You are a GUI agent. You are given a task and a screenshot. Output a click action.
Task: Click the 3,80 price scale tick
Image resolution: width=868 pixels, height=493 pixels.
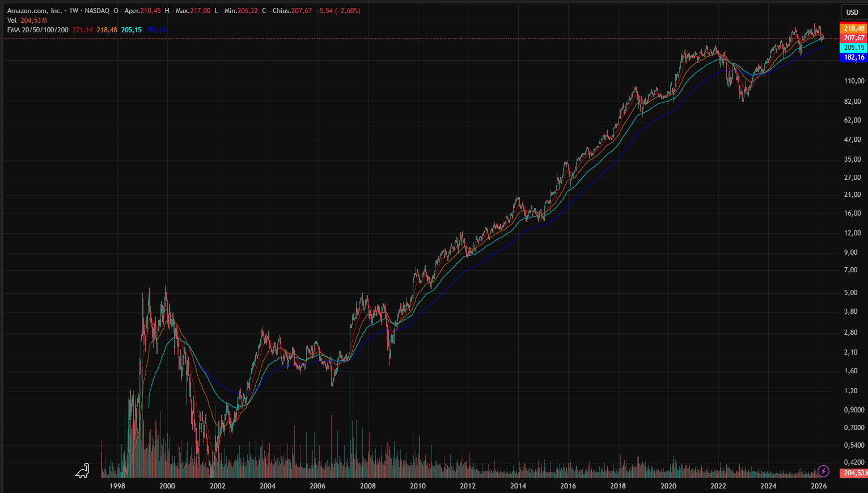point(851,311)
